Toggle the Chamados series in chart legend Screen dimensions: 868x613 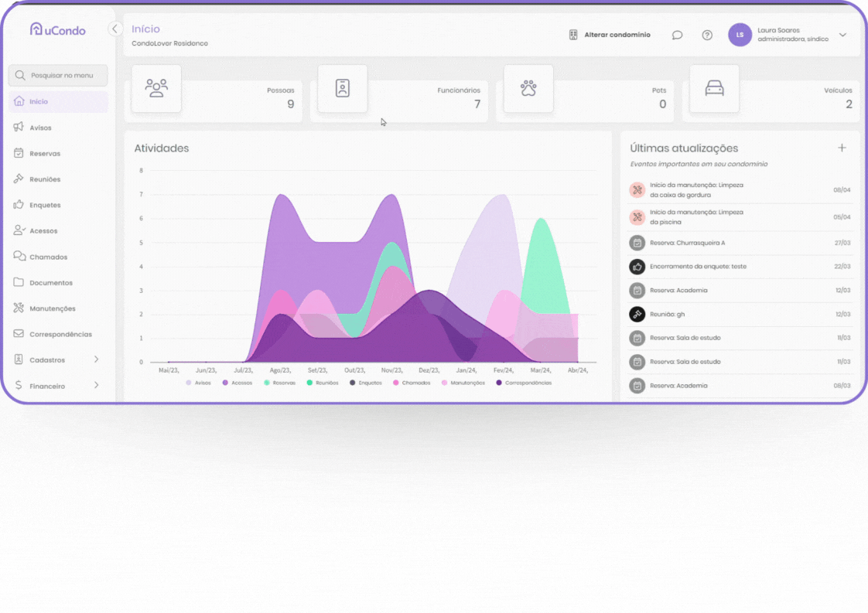coord(412,383)
